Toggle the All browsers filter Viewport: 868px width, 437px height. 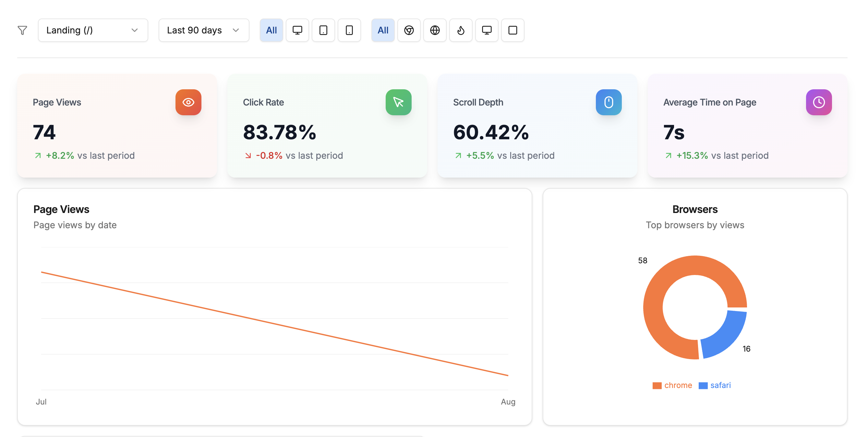coord(383,30)
